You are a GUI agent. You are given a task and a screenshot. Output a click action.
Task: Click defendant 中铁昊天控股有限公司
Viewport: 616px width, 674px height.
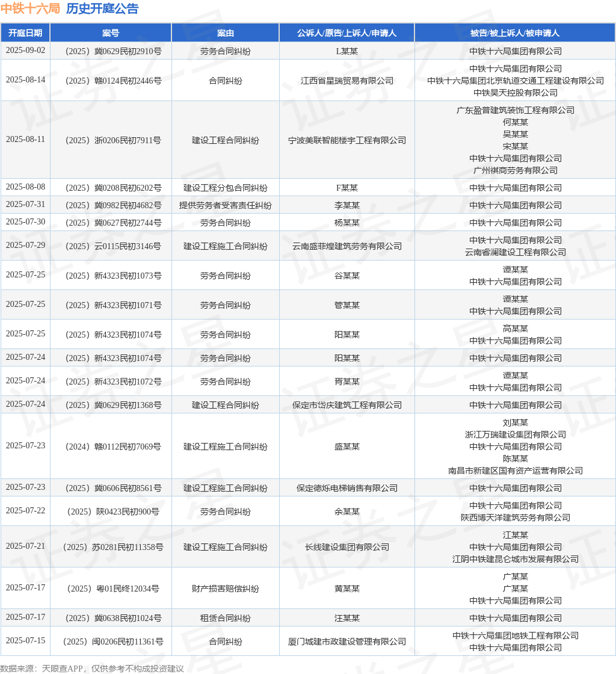tap(516, 93)
